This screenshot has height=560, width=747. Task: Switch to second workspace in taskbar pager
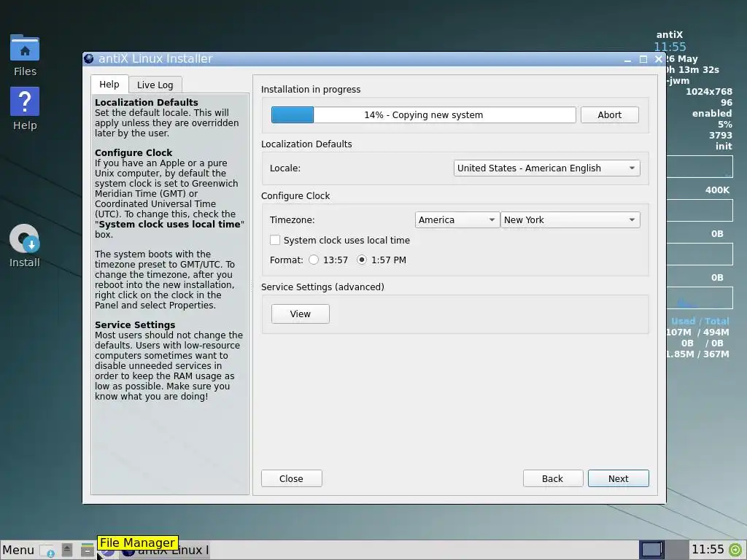click(676, 550)
